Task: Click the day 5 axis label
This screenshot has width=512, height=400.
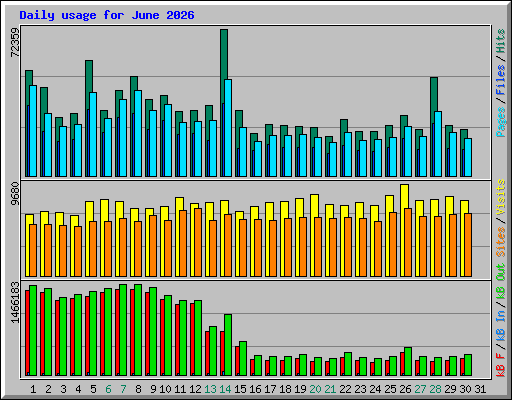Action: click(x=93, y=389)
